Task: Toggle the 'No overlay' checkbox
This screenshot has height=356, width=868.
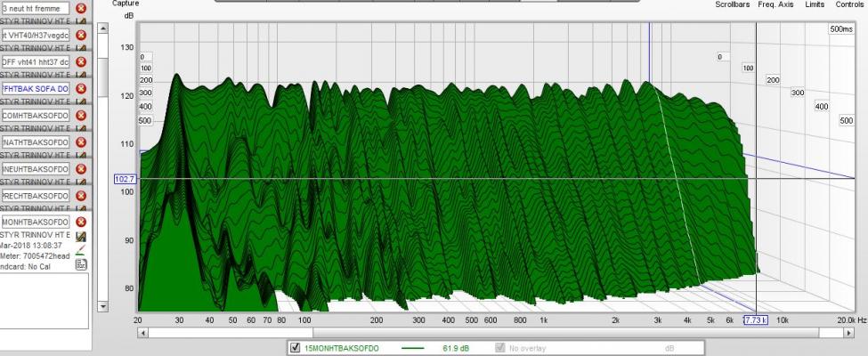Action: tap(500, 348)
